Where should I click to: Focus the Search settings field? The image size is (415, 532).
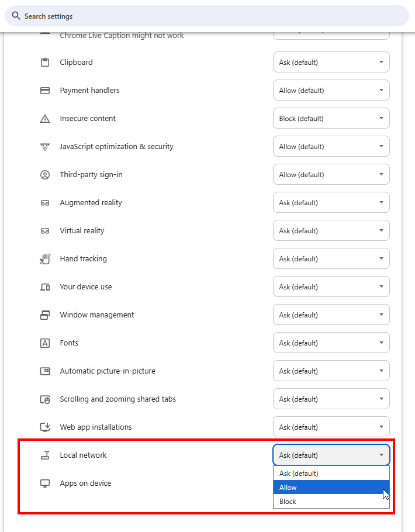coord(207,16)
